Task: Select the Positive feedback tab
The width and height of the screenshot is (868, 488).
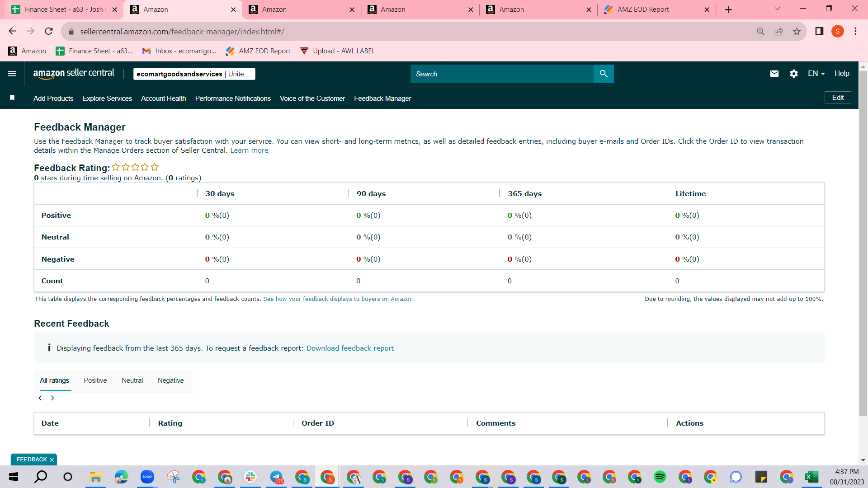Action: click(95, 380)
